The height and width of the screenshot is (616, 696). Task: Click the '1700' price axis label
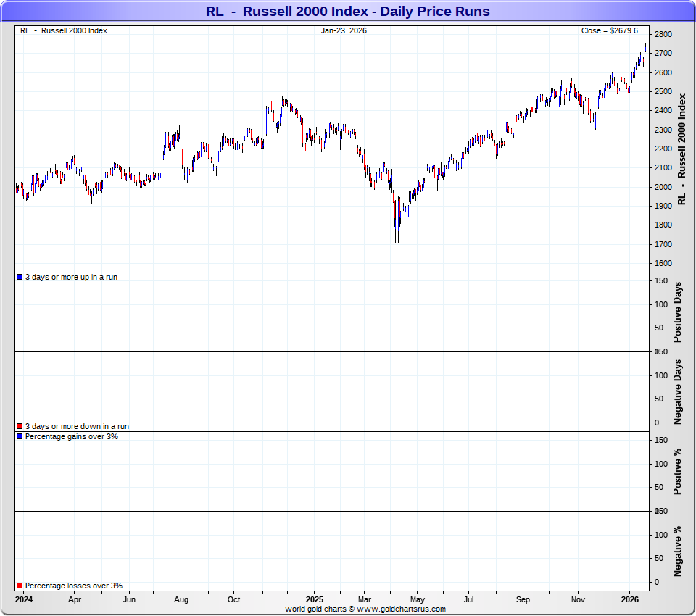point(663,244)
